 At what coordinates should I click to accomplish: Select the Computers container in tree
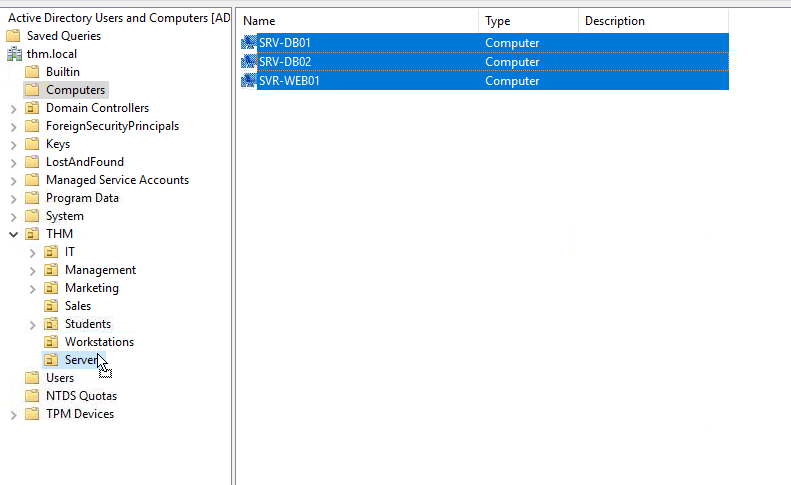click(75, 90)
